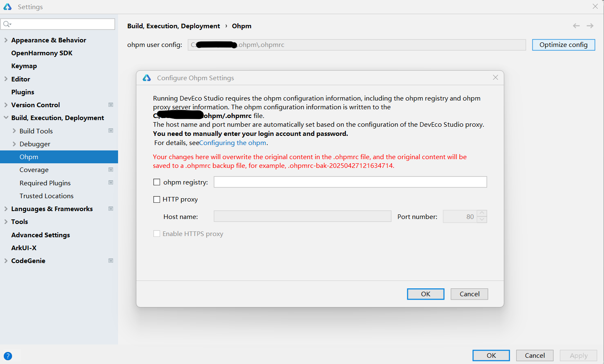Click OK button at bottom of Settings window

coord(491,355)
